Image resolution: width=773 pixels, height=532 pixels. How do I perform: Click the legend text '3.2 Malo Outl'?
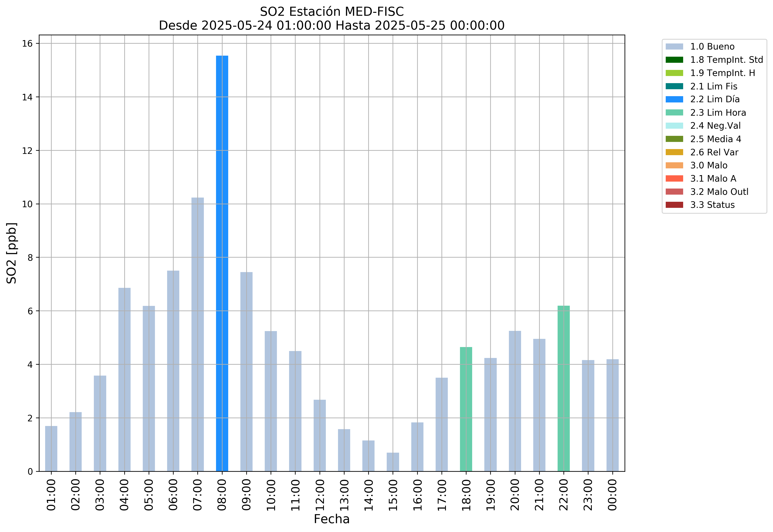coord(719,192)
